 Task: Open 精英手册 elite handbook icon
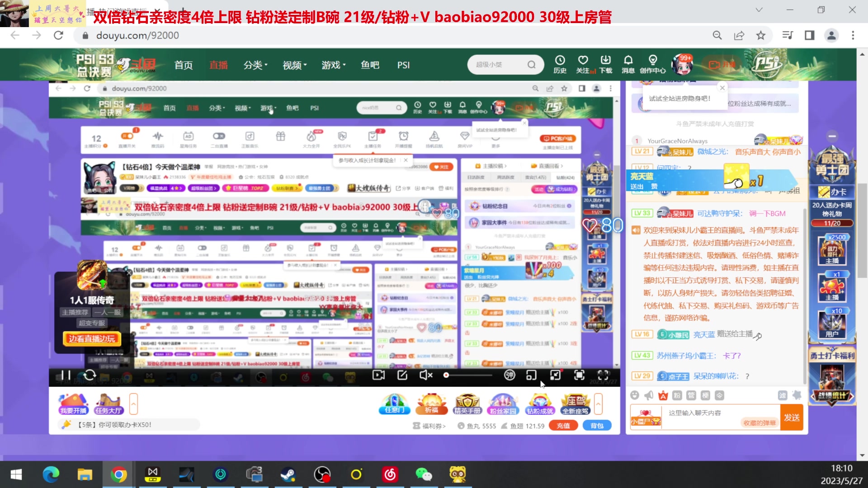pos(467,404)
